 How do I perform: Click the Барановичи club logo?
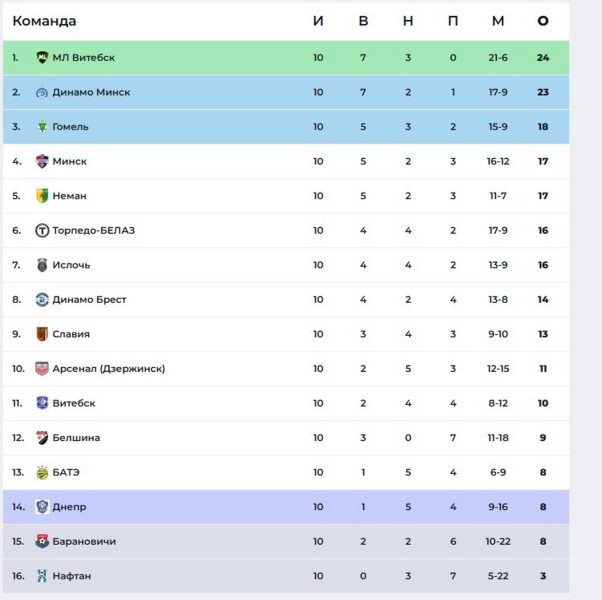pos(42,541)
